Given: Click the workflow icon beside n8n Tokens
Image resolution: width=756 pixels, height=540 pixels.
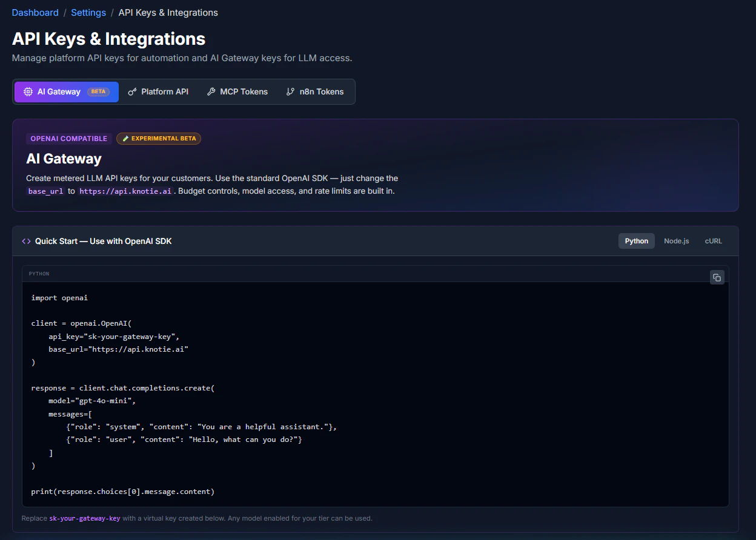Looking at the screenshot, I should coord(289,91).
